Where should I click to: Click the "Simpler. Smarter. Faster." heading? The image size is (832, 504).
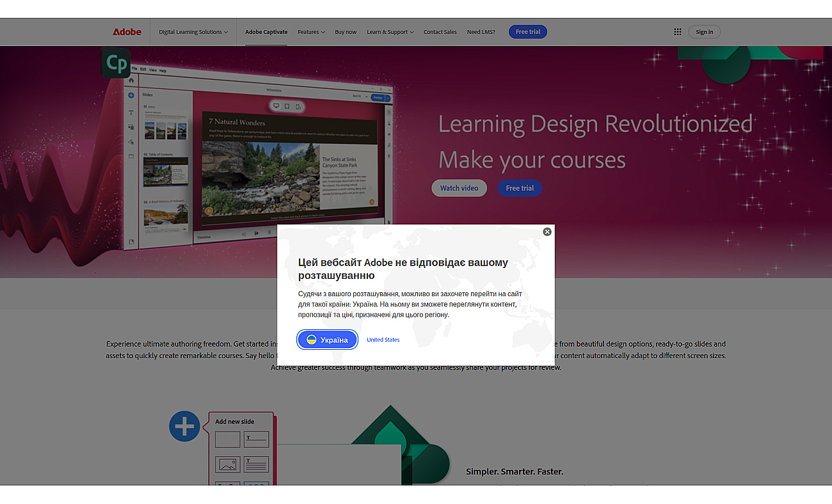[x=515, y=471]
